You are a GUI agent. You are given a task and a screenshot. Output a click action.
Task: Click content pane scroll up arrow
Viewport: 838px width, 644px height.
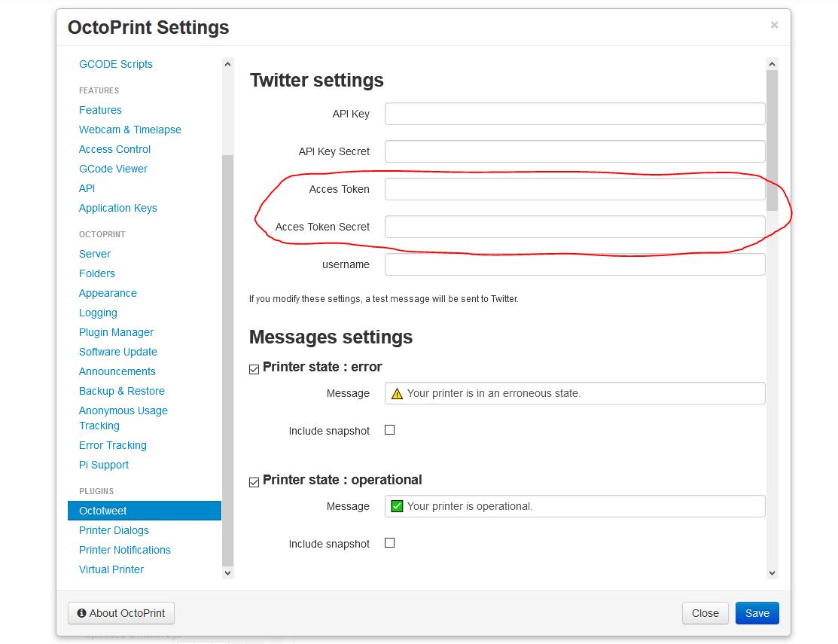(x=772, y=64)
